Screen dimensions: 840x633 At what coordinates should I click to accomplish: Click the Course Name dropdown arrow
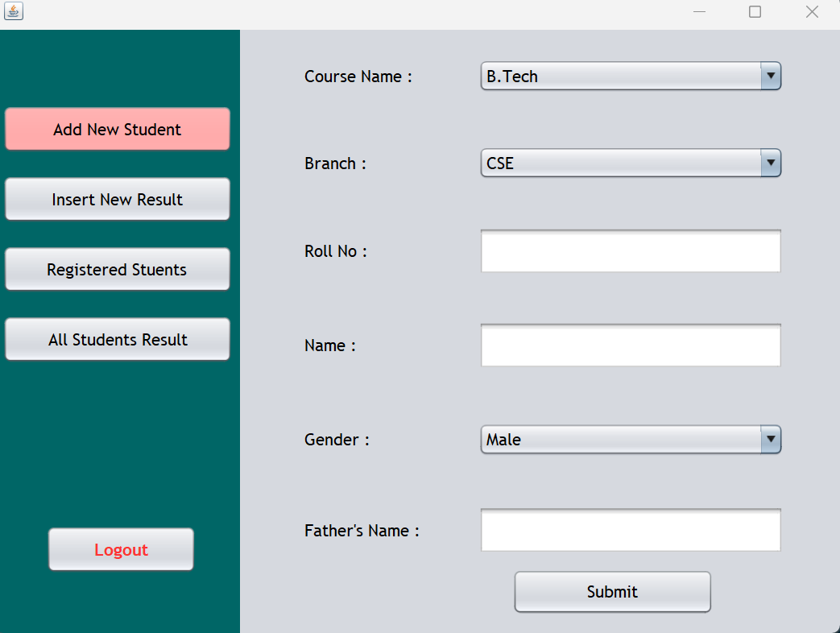tap(771, 76)
